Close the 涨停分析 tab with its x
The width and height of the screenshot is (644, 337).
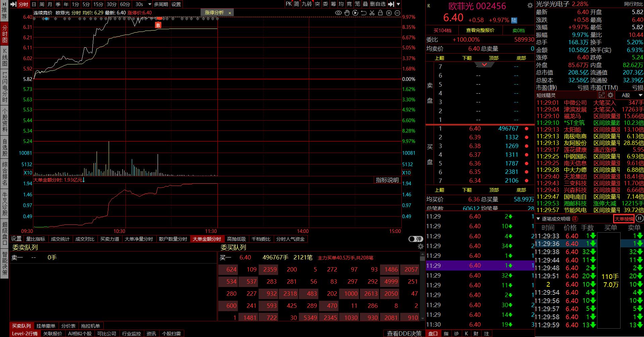230,13
